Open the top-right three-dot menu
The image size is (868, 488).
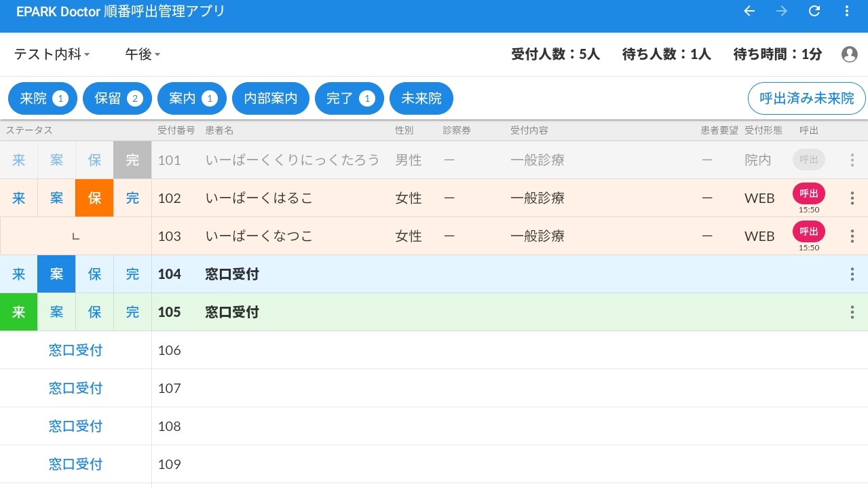click(x=846, y=11)
